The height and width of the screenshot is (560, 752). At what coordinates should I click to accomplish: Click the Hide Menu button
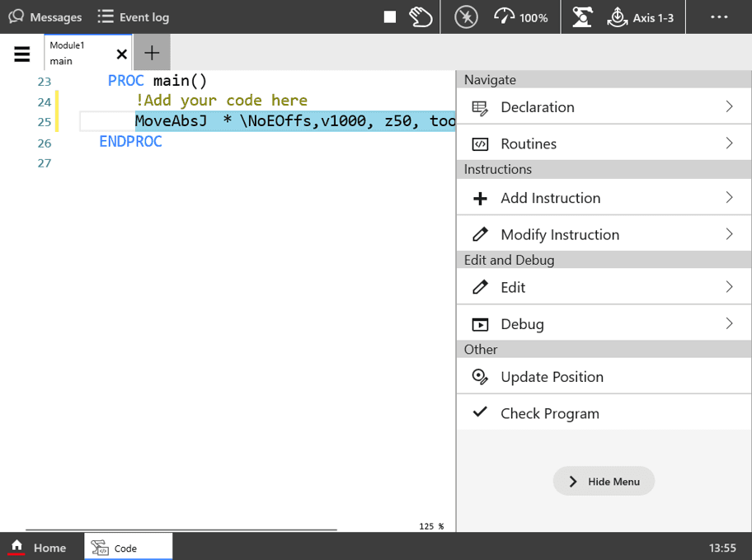pyautogui.click(x=604, y=482)
